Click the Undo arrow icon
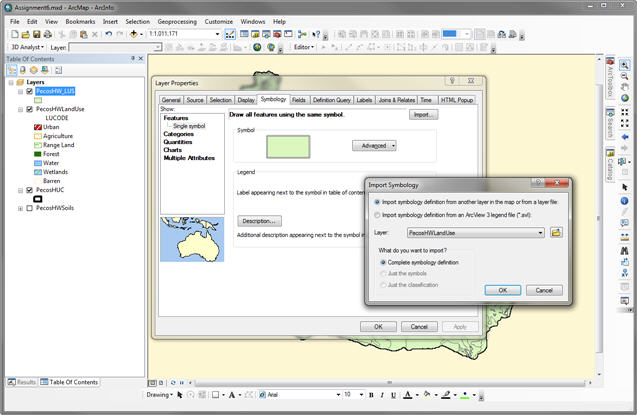The width and height of the screenshot is (637, 415). click(108, 34)
